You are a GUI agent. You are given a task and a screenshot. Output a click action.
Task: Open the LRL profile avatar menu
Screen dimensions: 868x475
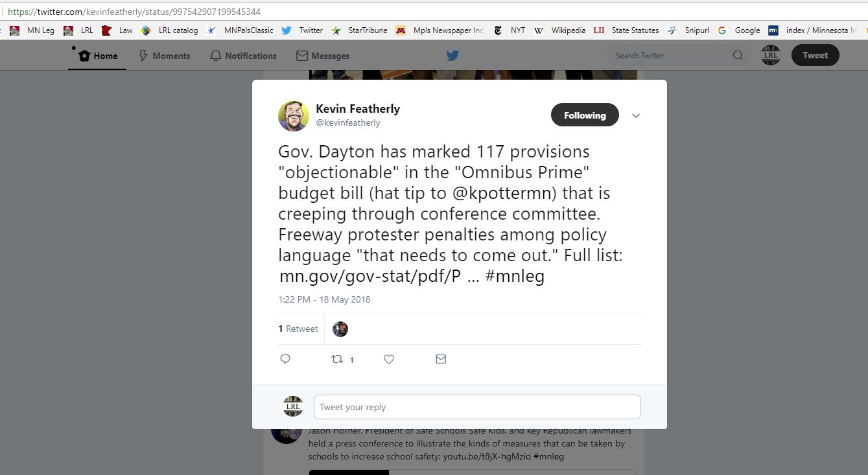pyautogui.click(x=771, y=56)
